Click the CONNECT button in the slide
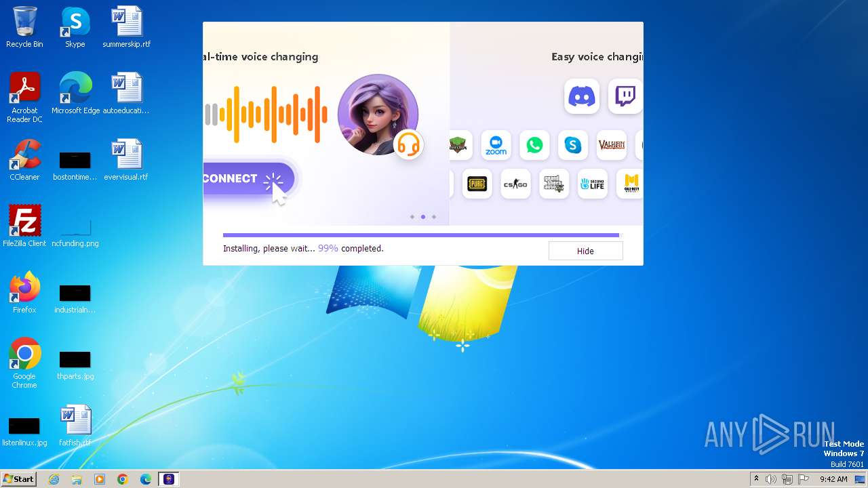868x488 pixels. coord(248,179)
